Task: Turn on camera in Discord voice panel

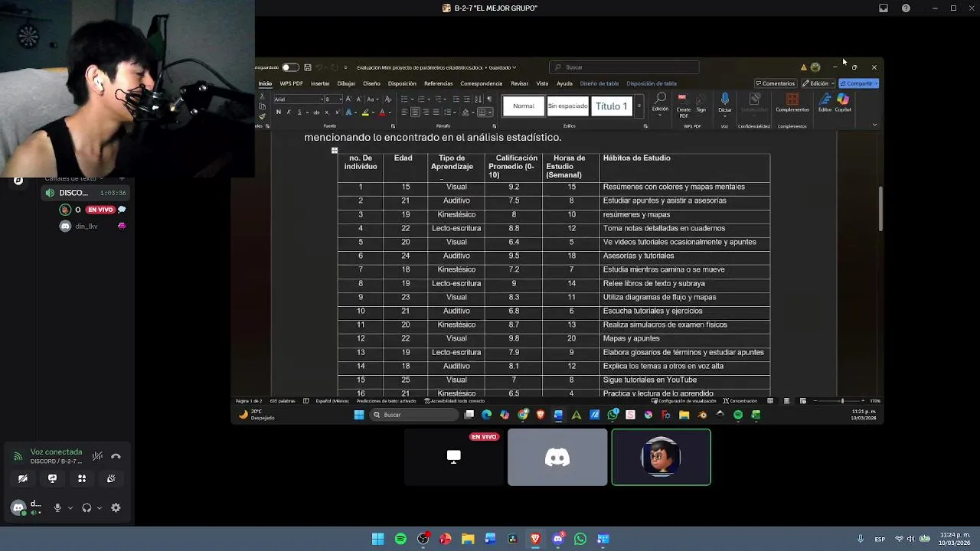Action: point(23,478)
